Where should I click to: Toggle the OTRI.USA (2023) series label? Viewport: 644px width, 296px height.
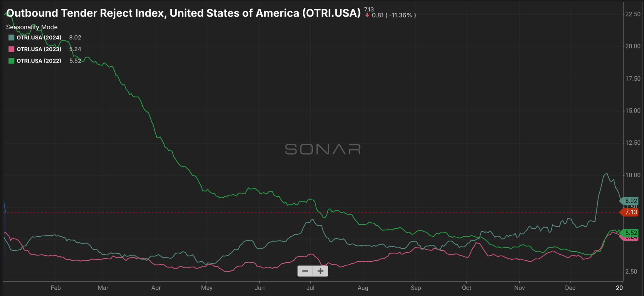tap(39, 49)
